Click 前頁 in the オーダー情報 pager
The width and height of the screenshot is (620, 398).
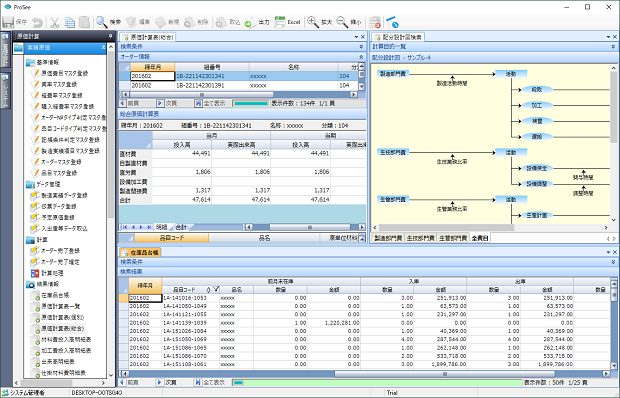[x=129, y=104]
